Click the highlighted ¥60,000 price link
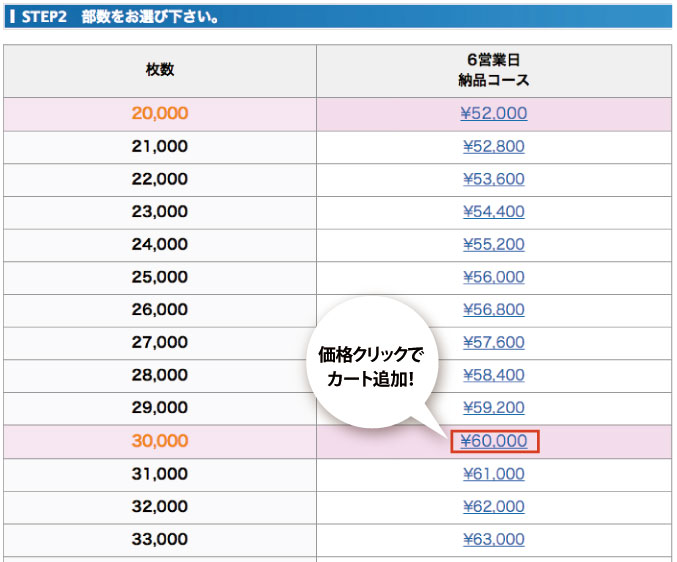 click(x=494, y=441)
